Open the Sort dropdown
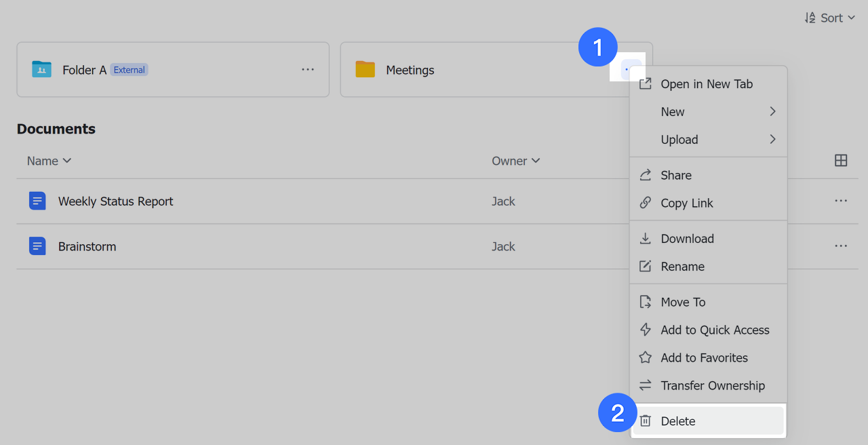The width and height of the screenshot is (868, 445). pyautogui.click(x=829, y=18)
